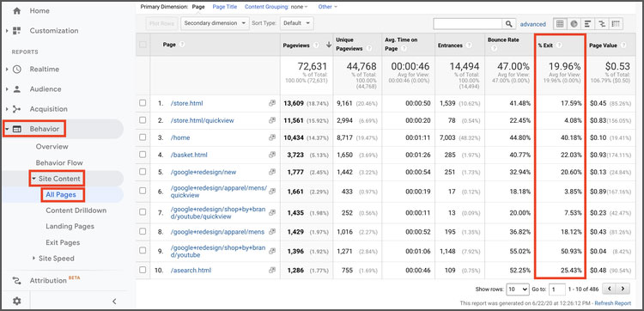Open the Sort Type Default dropdown

(x=297, y=23)
